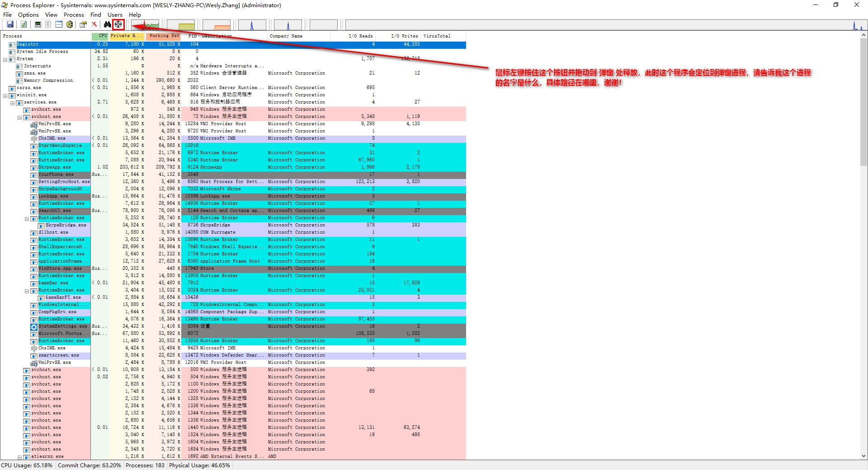This screenshot has height=470, width=868.
Task: Toggle the Show Process Tree toolbar icon
Action: [48, 24]
